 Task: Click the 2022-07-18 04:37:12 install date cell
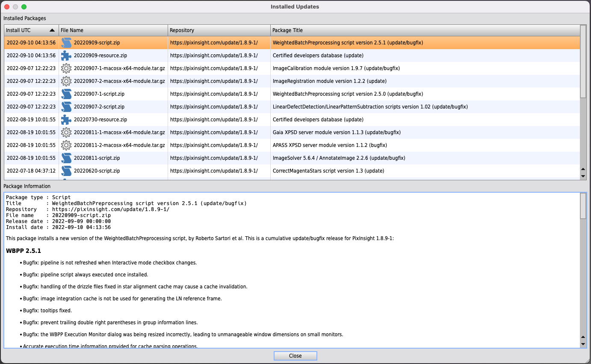tap(31, 171)
